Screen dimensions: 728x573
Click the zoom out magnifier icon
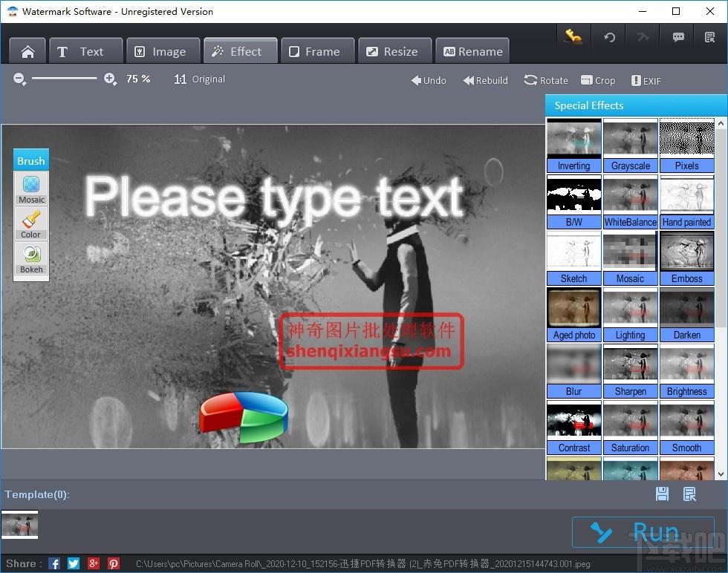[19, 79]
